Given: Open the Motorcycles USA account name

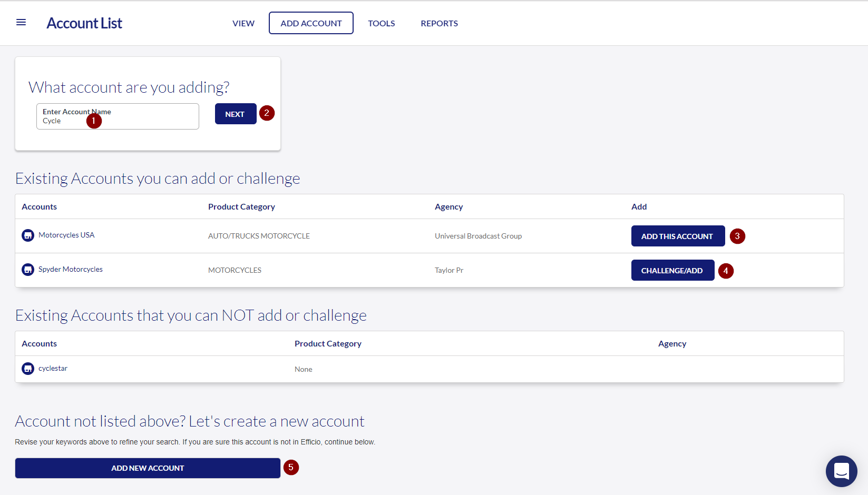Looking at the screenshot, I should 66,235.
